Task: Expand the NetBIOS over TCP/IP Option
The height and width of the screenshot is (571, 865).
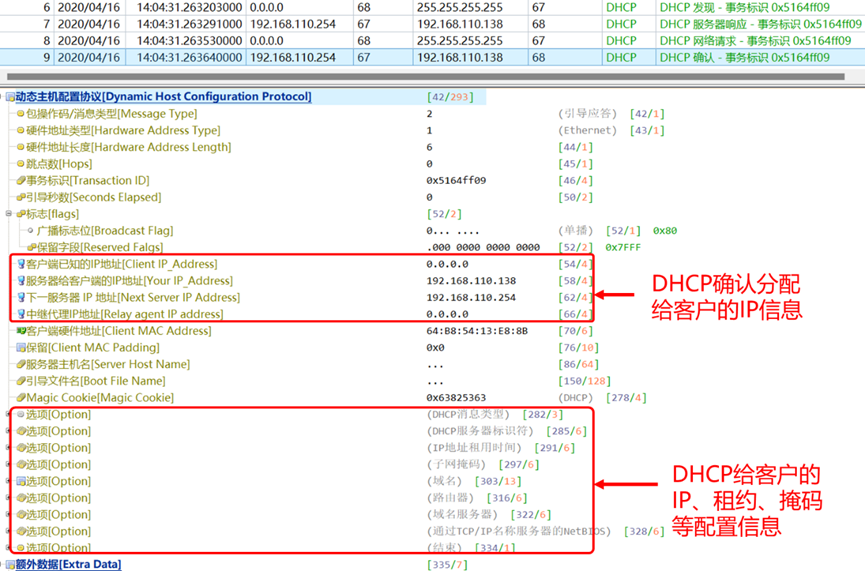Action: [8, 531]
